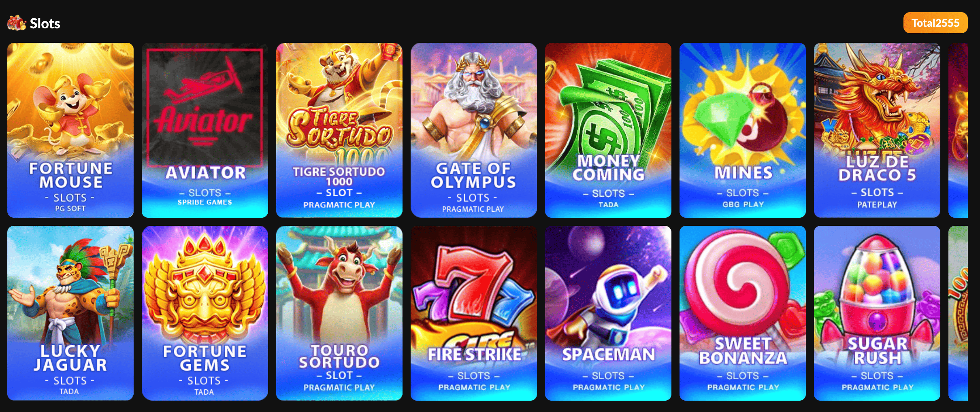Open the Sweet Bonanza slot
Image resolution: width=980 pixels, height=412 pixels.
pyautogui.click(x=743, y=313)
